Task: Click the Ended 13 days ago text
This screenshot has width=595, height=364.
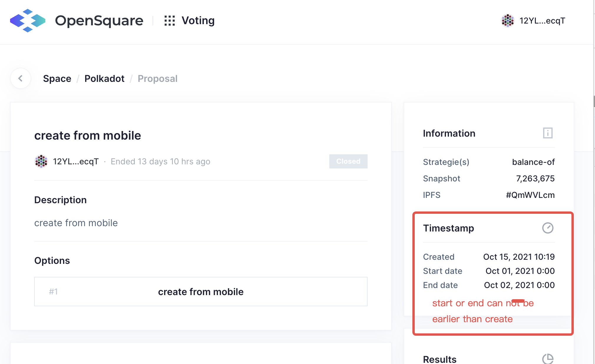Action: pyautogui.click(x=160, y=161)
